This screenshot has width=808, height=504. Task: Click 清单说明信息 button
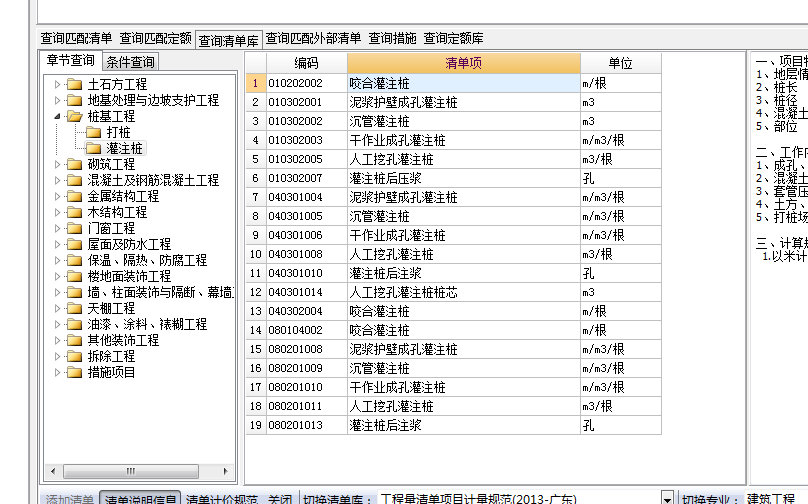coord(140,498)
